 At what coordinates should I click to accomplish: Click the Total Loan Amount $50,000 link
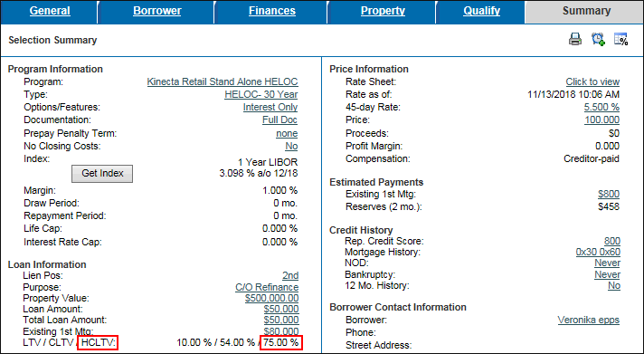point(281,320)
